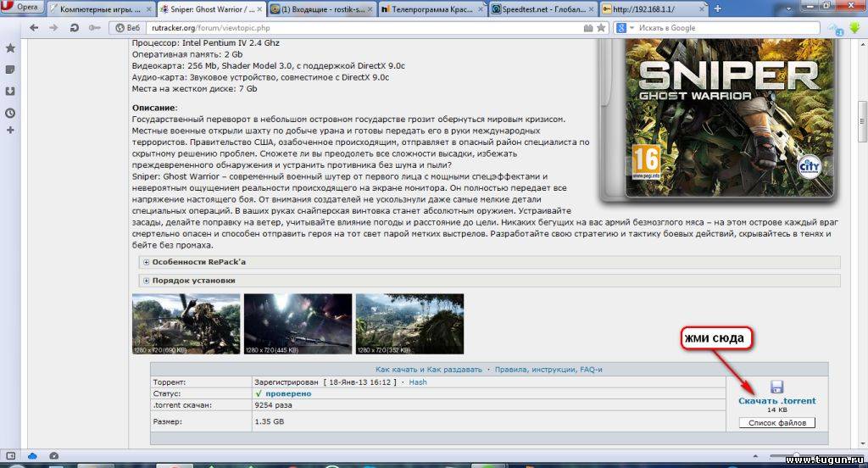The height and width of the screenshot is (468, 868).
Task: Click 'Скачать .torrent' download link
Action: (776, 401)
